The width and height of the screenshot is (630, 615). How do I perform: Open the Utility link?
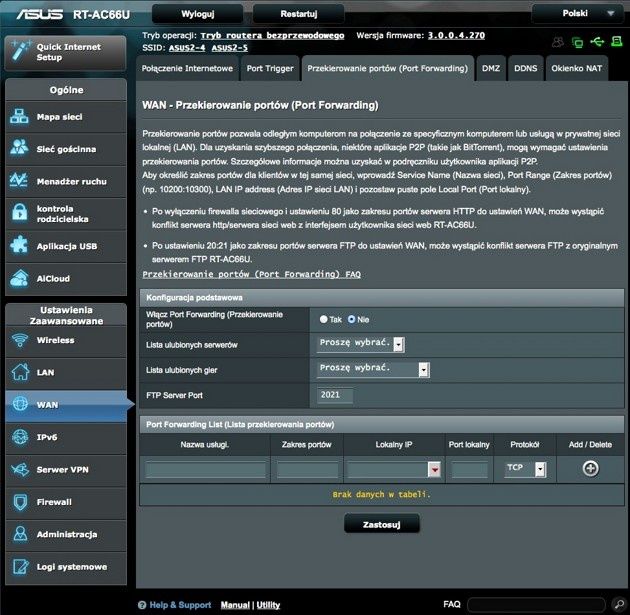(x=268, y=605)
